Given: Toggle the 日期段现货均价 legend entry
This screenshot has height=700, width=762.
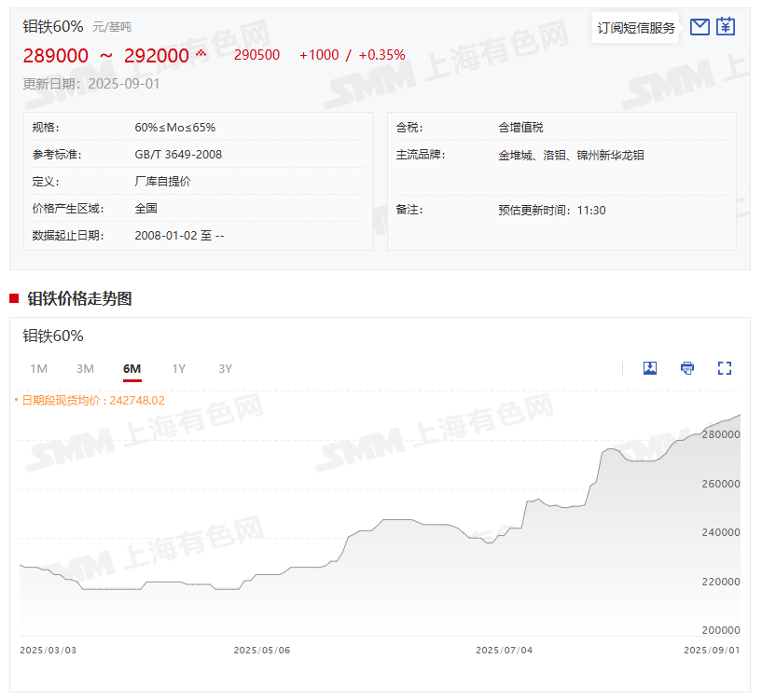Looking at the screenshot, I should [x=91, y=400].
